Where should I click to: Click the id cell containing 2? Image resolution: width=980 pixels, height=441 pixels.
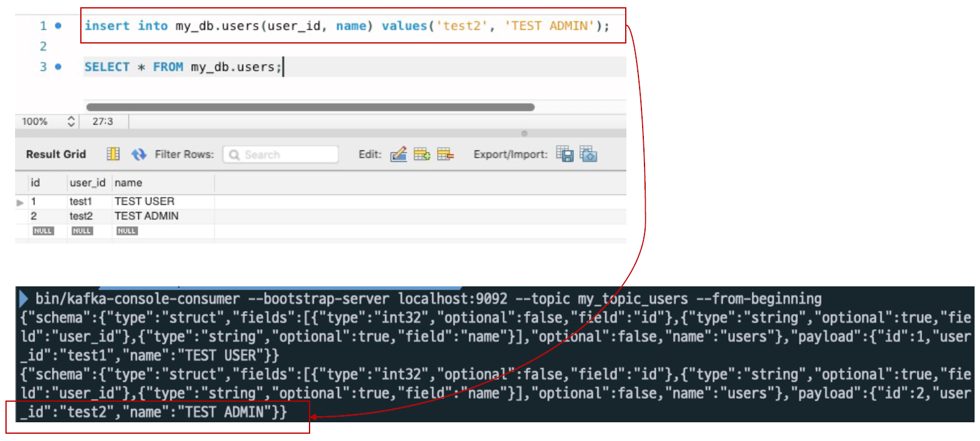point(34,216)
